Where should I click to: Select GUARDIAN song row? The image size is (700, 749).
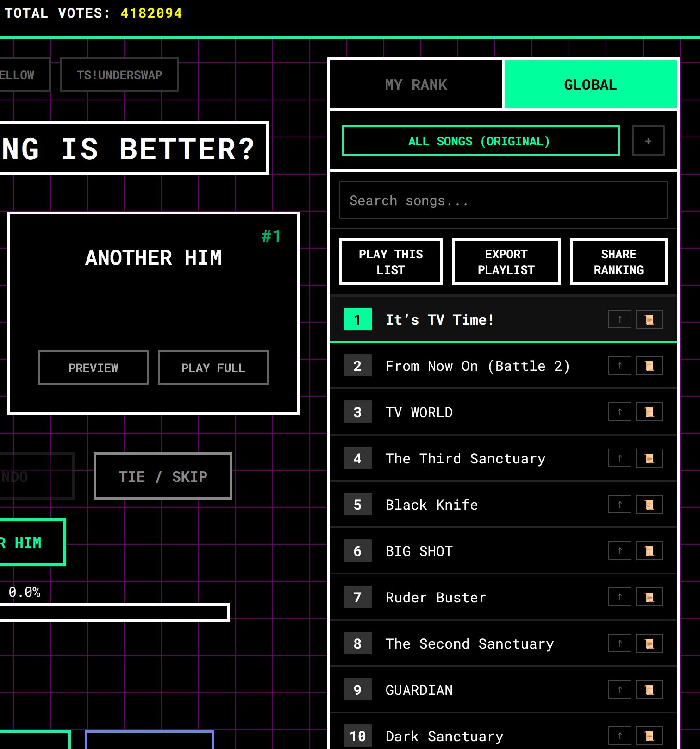point(503,690)
